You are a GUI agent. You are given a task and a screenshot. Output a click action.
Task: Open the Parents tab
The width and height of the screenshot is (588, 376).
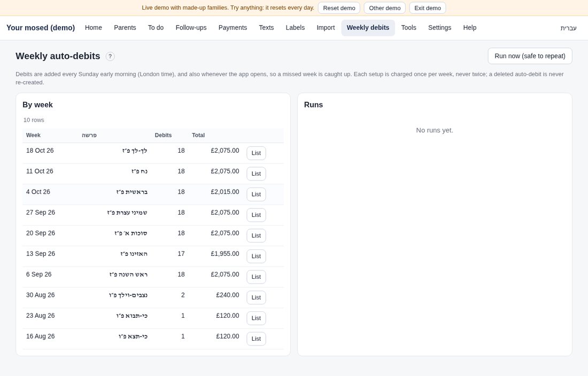click(125, 28)
